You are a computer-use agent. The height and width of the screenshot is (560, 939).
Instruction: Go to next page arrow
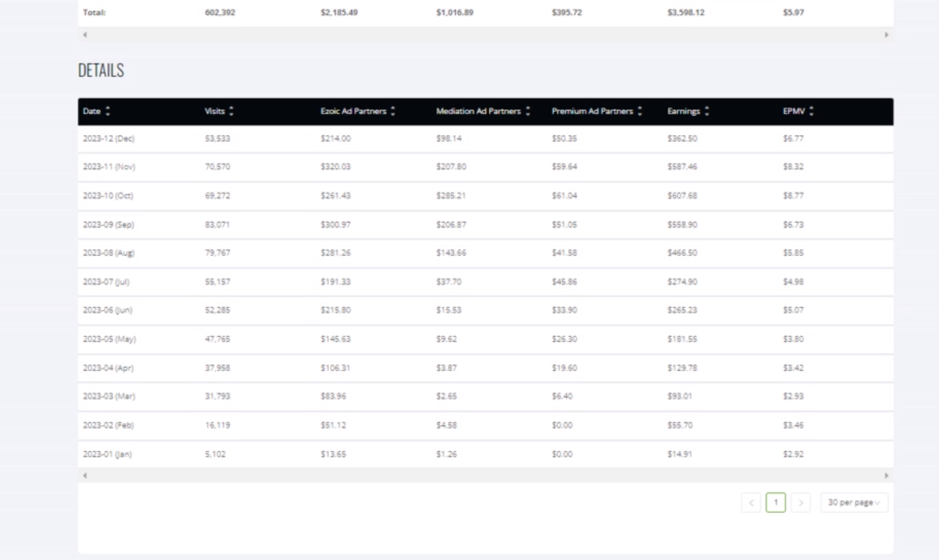click(801, 502)
